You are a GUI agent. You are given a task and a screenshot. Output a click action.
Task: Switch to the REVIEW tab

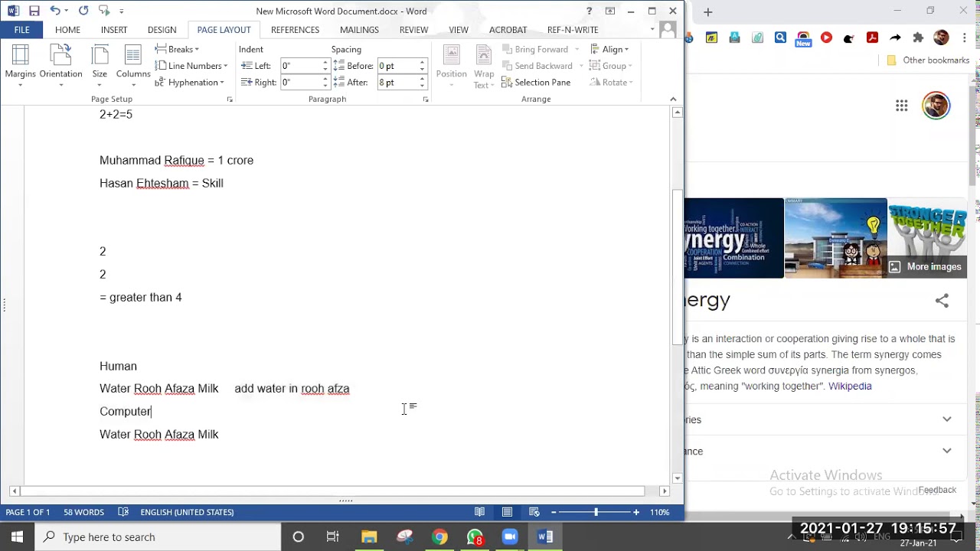pyautogui.click(x=413, y=30)
